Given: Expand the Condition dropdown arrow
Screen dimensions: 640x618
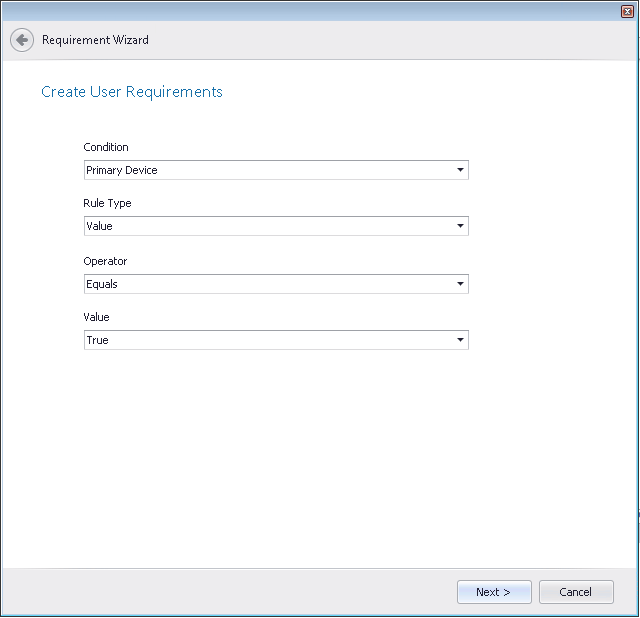Looking at the screenshot, I should 460,170.
